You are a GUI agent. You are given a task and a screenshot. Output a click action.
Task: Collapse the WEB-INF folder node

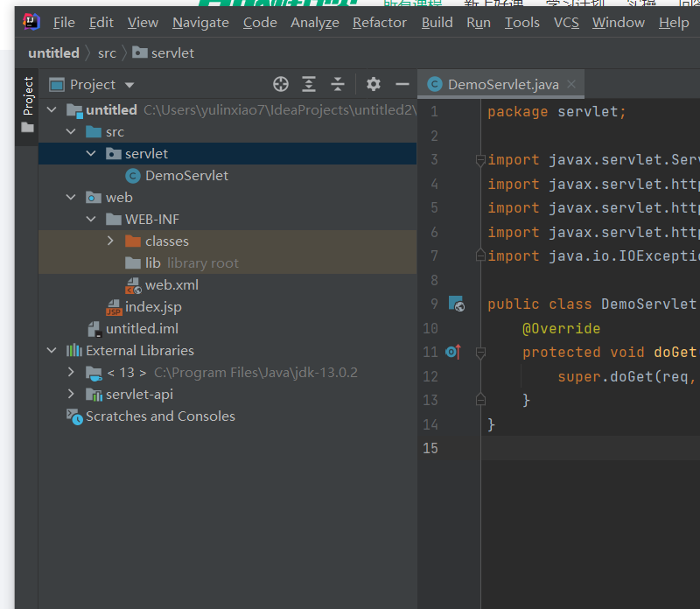click(91, 220)
